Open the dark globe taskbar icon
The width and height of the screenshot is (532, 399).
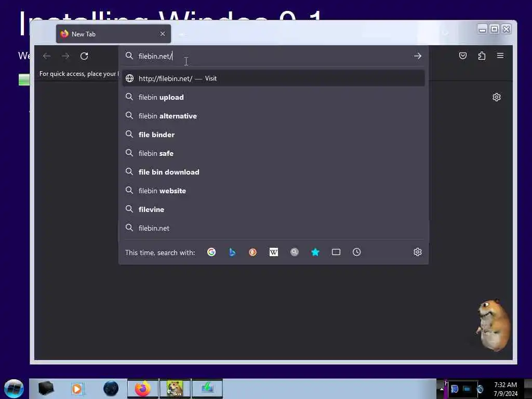[x=111, y=389]
